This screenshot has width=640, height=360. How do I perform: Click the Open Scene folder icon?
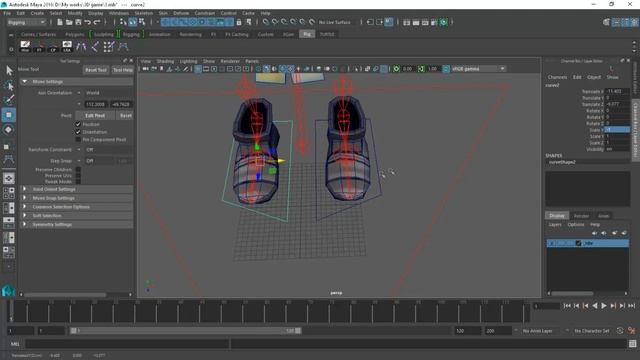coord(69,22)
